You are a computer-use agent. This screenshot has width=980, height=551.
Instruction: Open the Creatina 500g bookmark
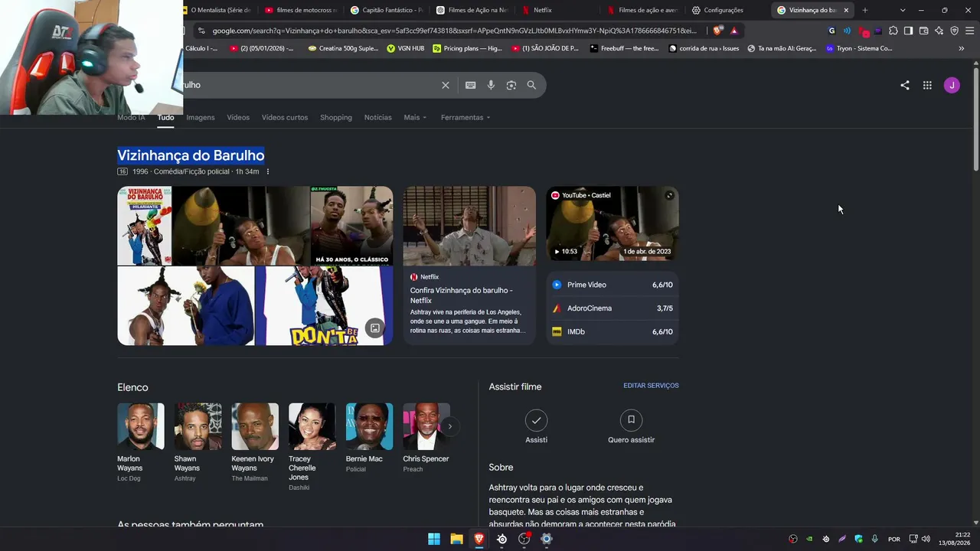tap(343, 48)
